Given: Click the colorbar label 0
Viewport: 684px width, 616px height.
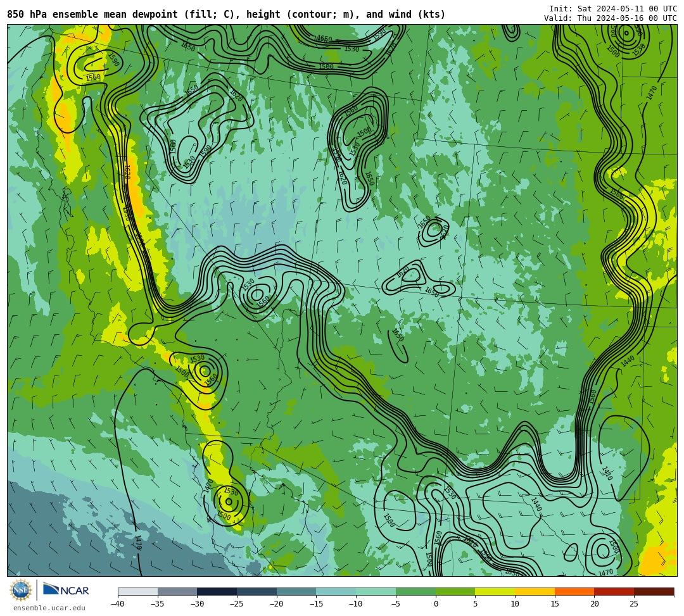Looking at the screenshot, I should (436, 604).
